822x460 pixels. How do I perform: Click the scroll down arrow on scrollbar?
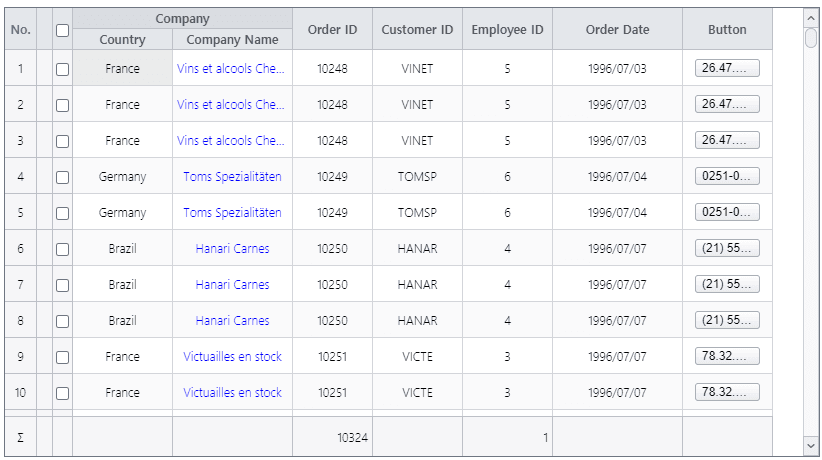[810, 443]
